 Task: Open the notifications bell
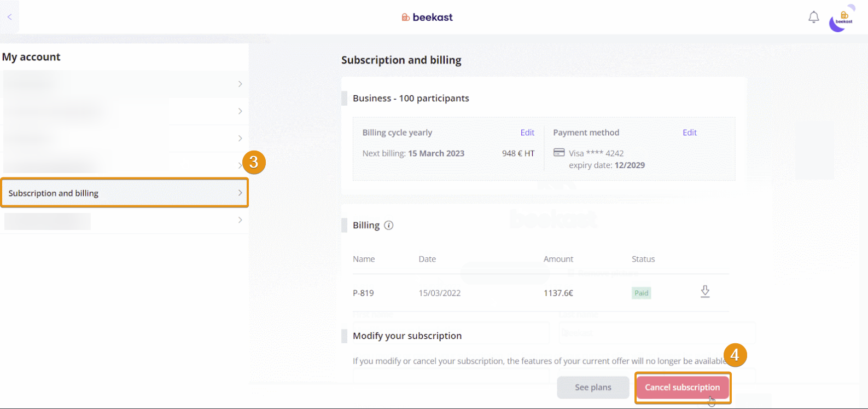813,18
